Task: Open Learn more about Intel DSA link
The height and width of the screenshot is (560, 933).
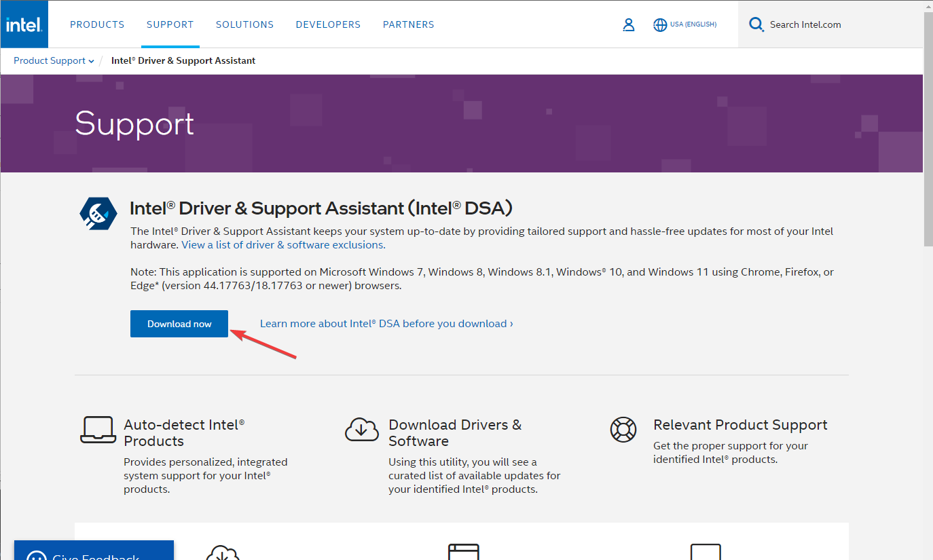Action: click(x=386, y=324)
